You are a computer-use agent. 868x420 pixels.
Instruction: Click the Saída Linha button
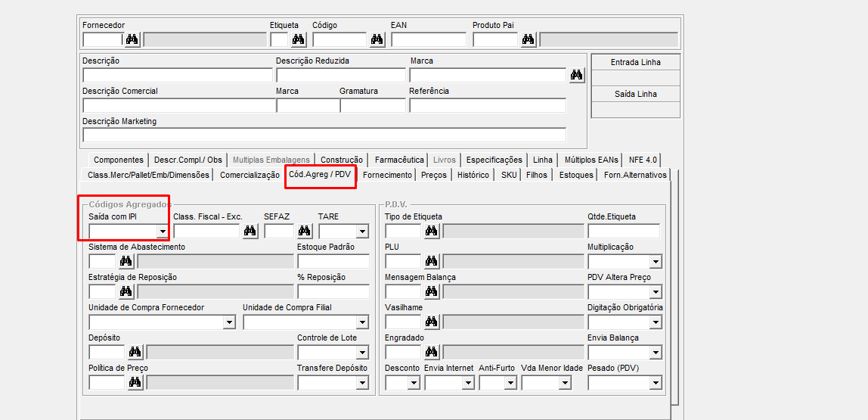tap(635, 94)
